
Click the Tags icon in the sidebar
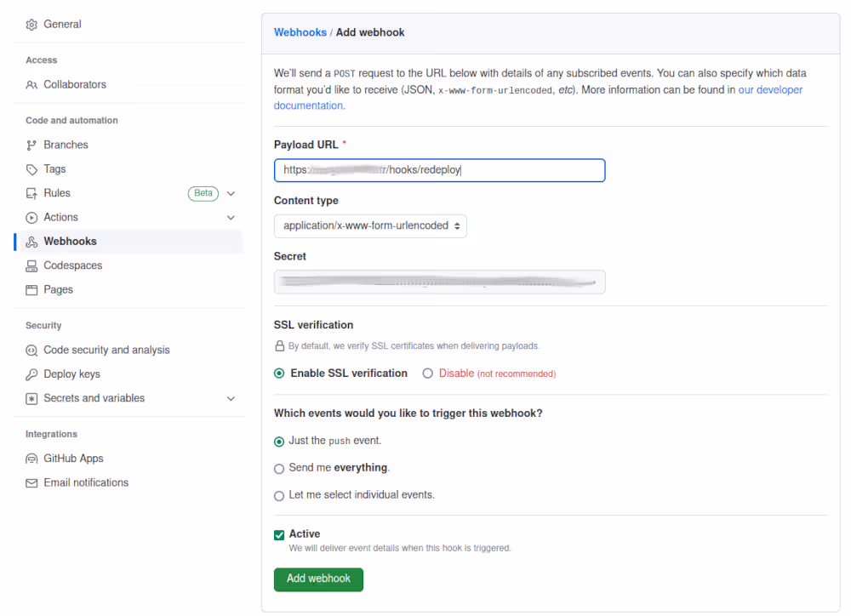pyautogui.click(x=31, y=169)
